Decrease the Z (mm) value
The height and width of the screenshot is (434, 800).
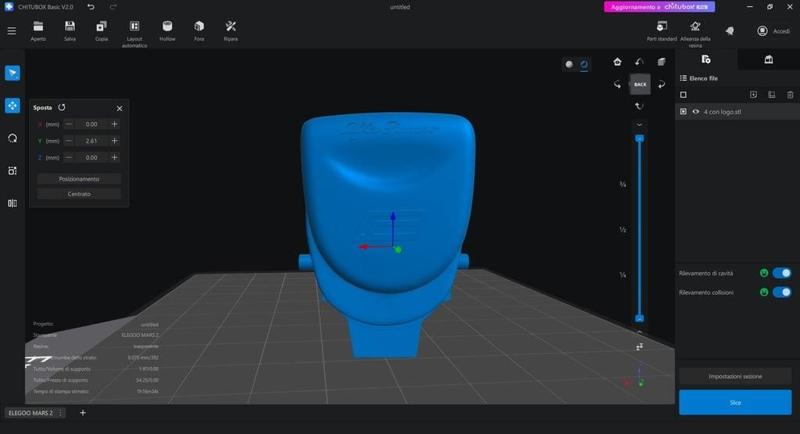pyautogui.click(x=68, y=158)
